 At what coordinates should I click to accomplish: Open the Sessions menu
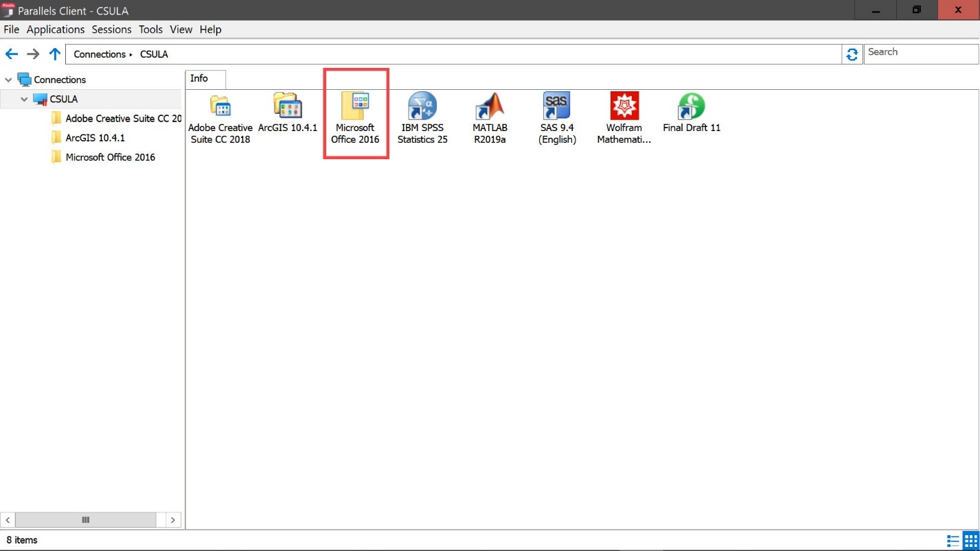click(x=111, y=30)
